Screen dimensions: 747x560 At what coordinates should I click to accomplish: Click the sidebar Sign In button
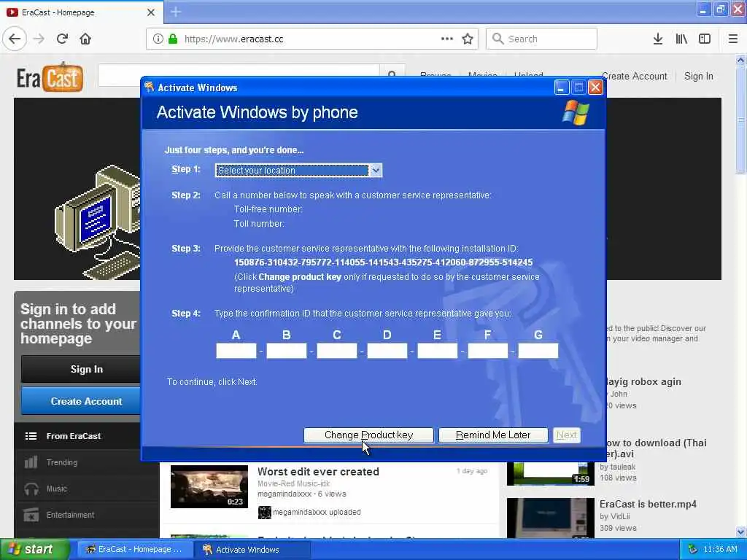(x=81, y=369)
